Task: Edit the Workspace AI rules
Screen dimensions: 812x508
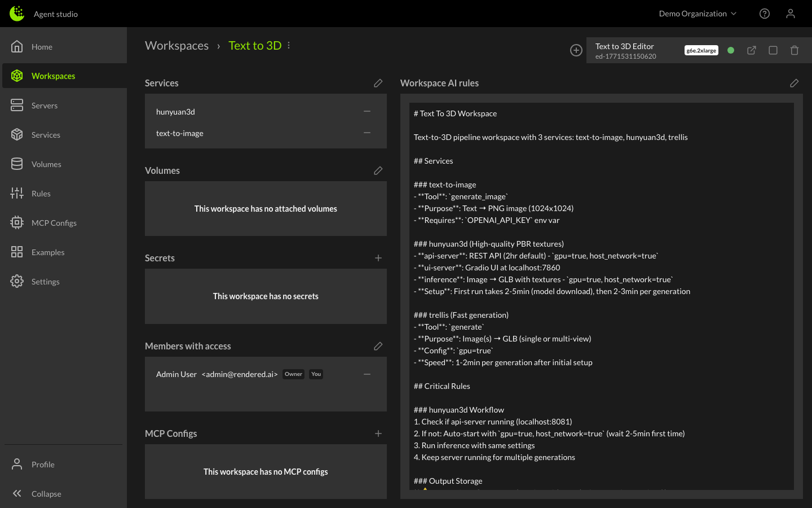Action: [x=794, y=83]
